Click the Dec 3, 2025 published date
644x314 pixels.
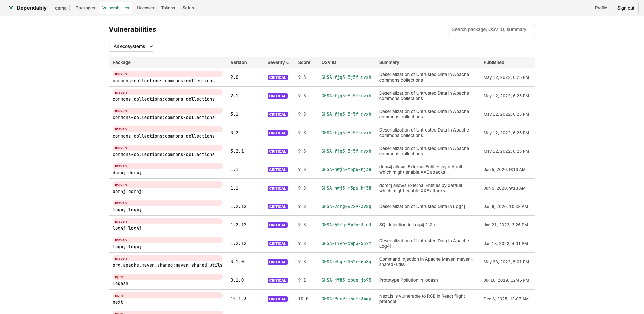pyautogui.click(x=506, y=299)
